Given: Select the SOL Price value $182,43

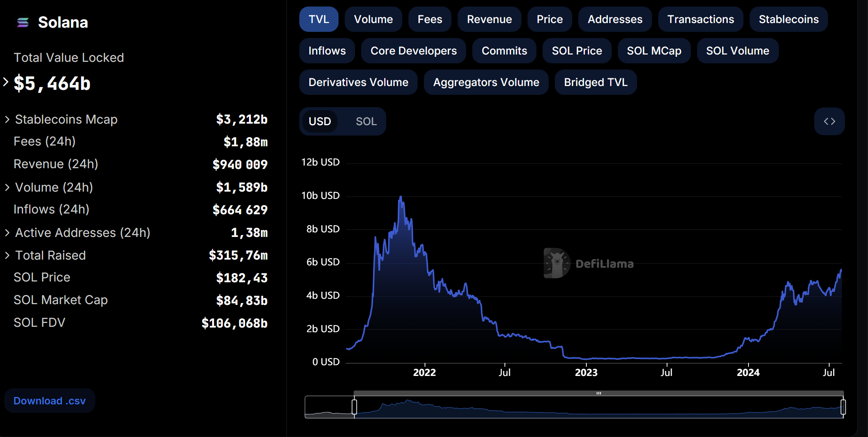Looking at the screenshot, I should pyautogui.click(x=242, y=278).
